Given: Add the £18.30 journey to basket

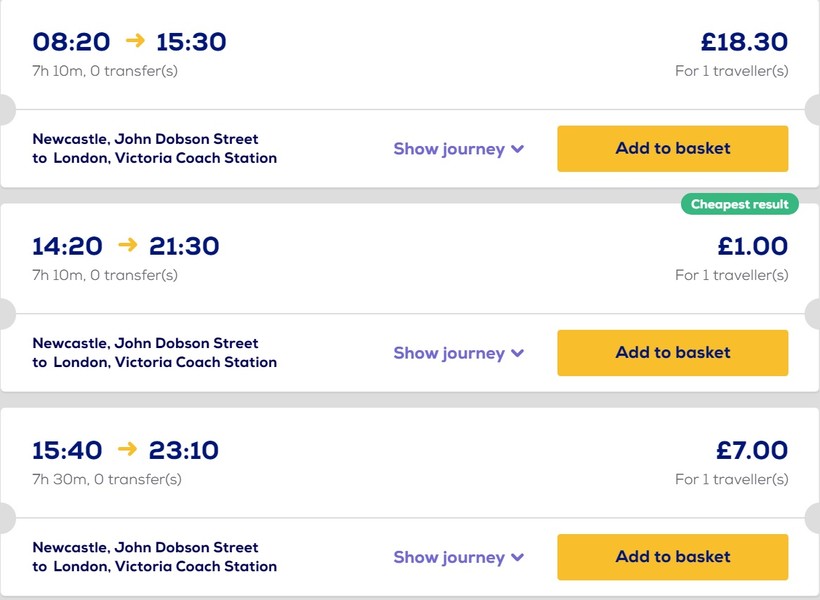Looking at the screenshot, I should click(672, 149).
